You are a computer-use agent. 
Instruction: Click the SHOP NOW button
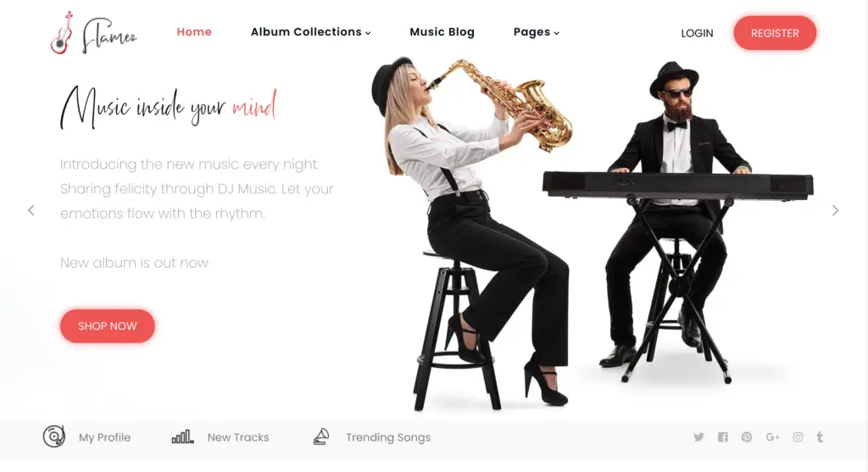click(108, 326)
